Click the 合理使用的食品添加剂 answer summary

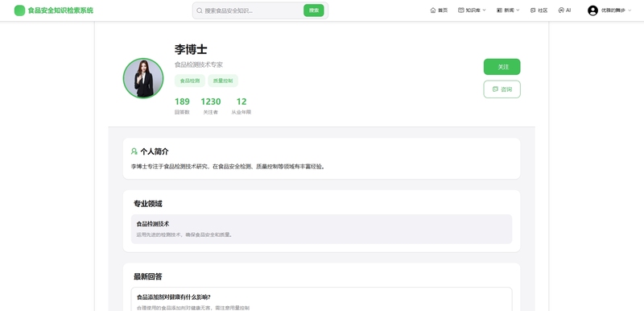pos(193,308)
